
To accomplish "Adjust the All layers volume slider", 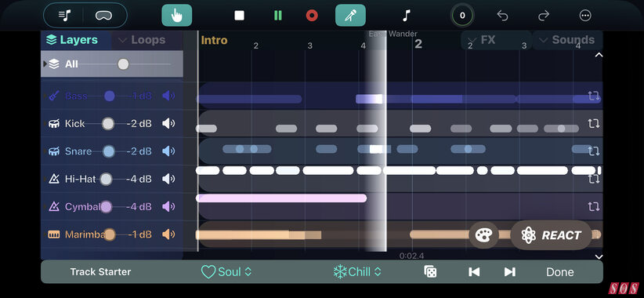I will coord(123,64).
